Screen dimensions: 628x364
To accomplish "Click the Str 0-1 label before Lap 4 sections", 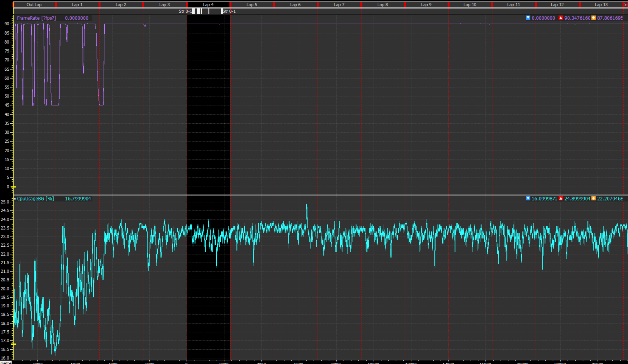I will pyautogui.click(x=185, y=11).
